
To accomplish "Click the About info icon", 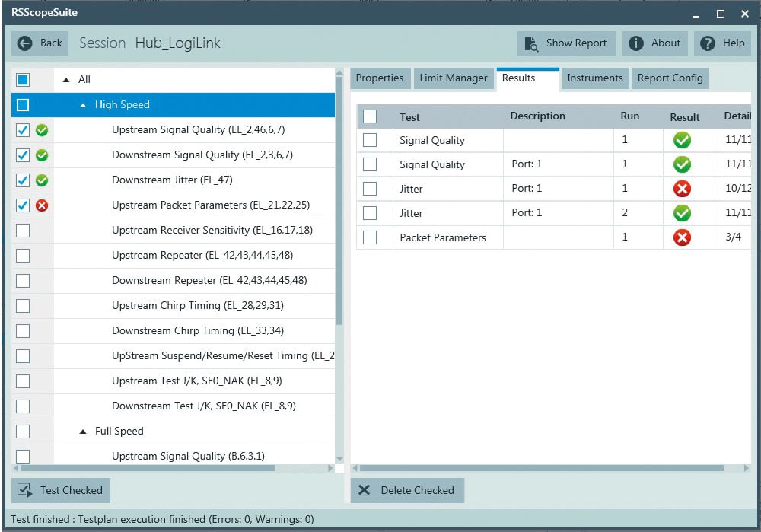I will pos(635,43).
